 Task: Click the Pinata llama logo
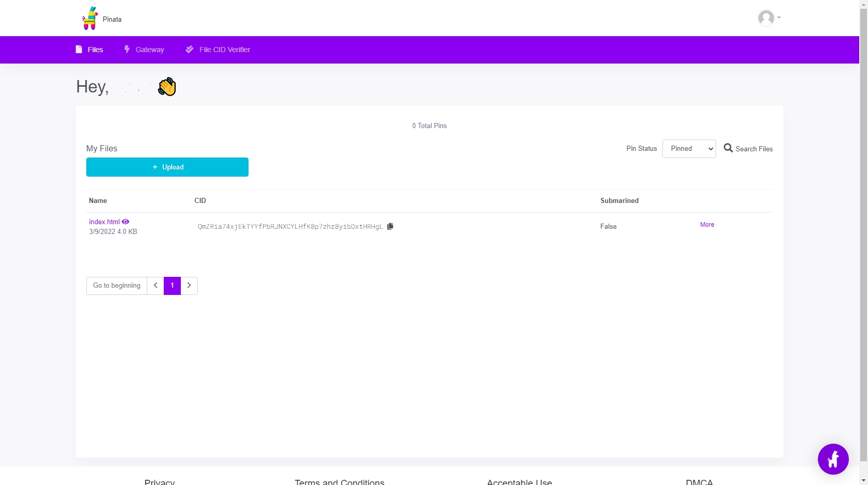90,18
